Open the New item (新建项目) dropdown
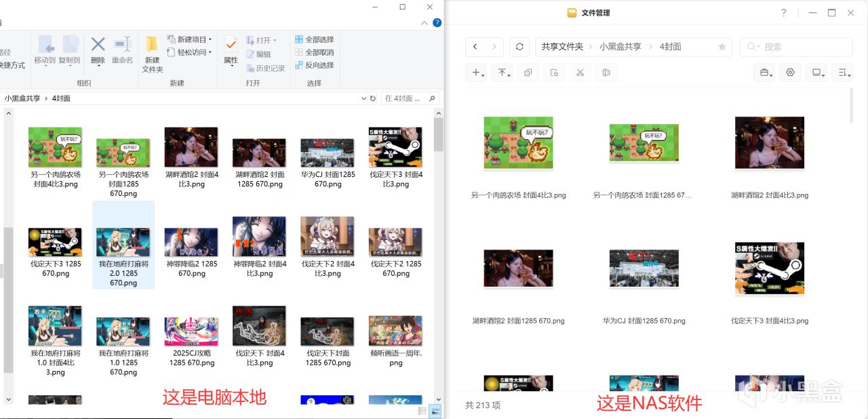This screenshot has width=868, height=419. tap(190, 39)
